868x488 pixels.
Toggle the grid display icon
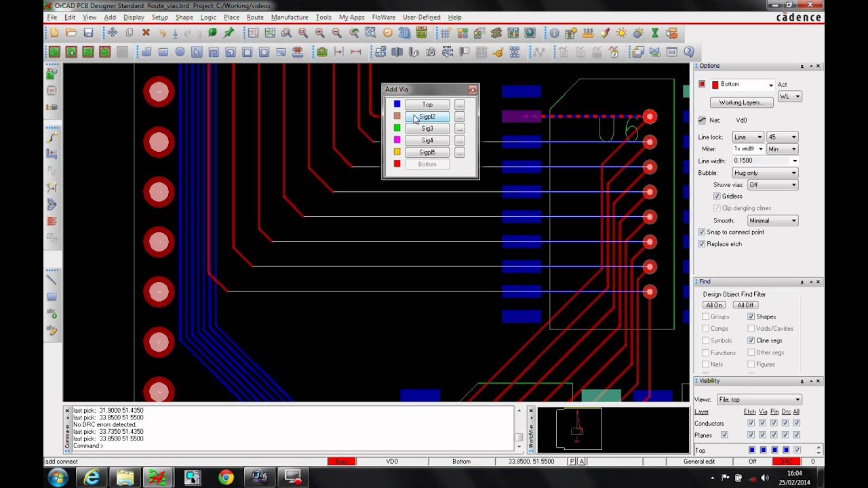click(446, 33)
